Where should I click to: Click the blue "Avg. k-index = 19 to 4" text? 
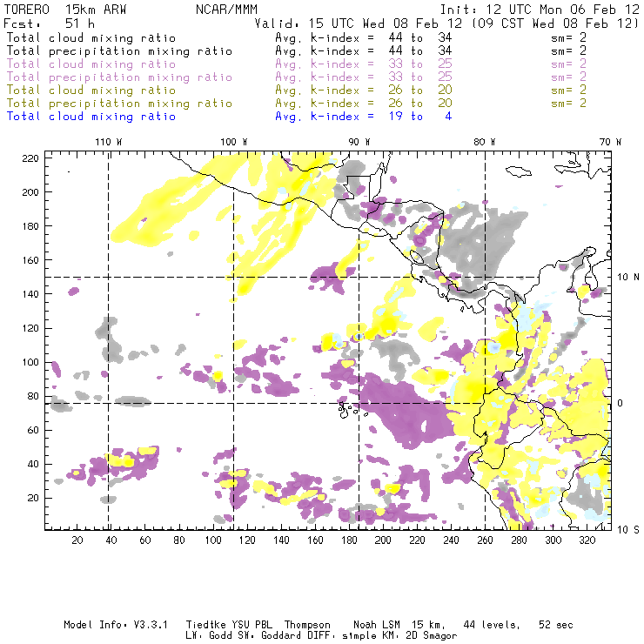(364, 117)
